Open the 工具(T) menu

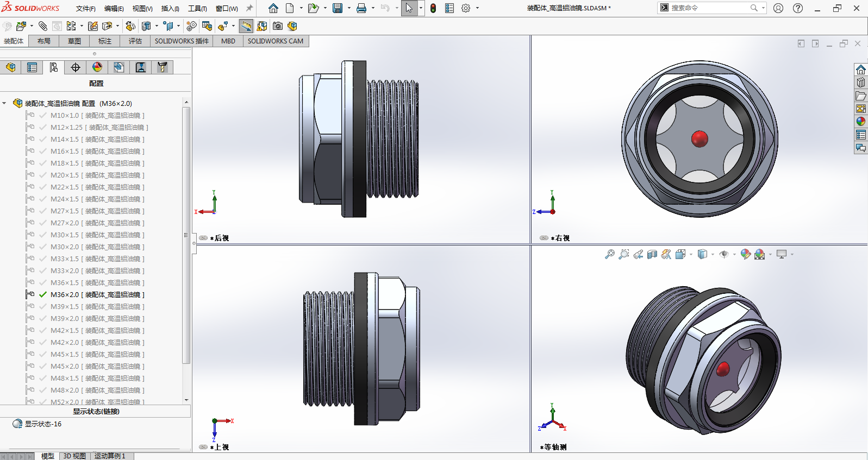click(197, 8)
